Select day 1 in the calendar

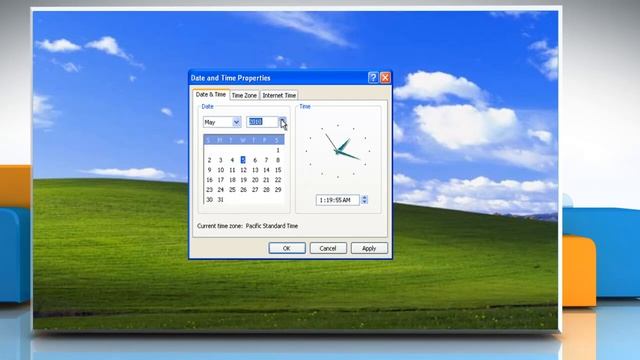(x=278, y=150)
